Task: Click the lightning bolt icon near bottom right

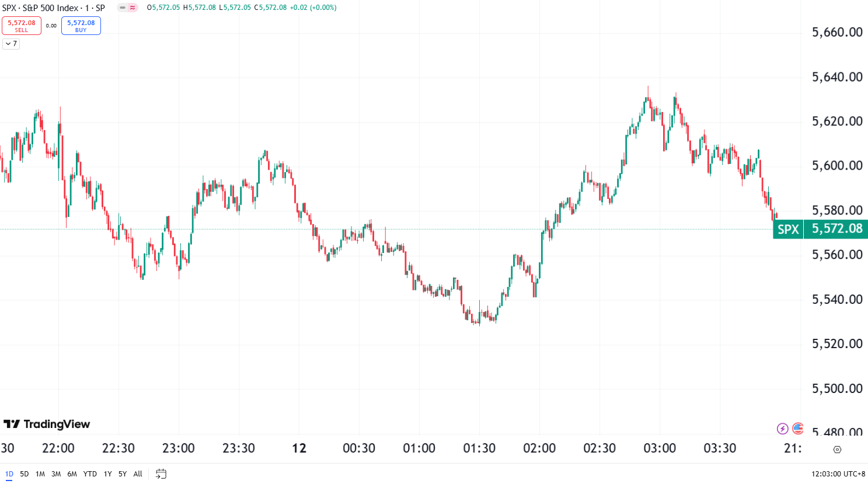Action: pos(783,429)
